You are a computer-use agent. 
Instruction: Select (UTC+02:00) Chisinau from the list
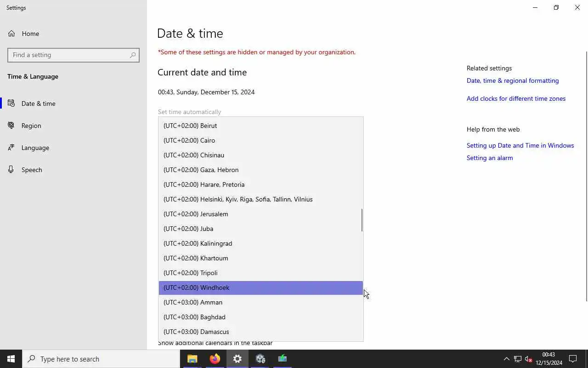point(260,155)
